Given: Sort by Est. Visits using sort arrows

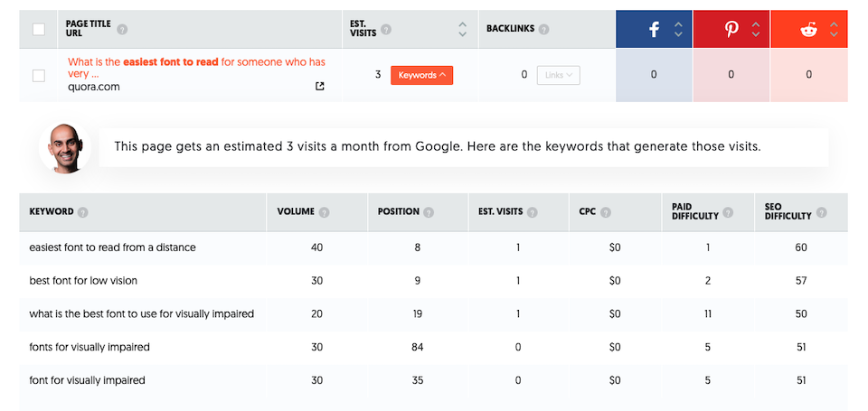Looking at the screenshot, I should 463,29.
